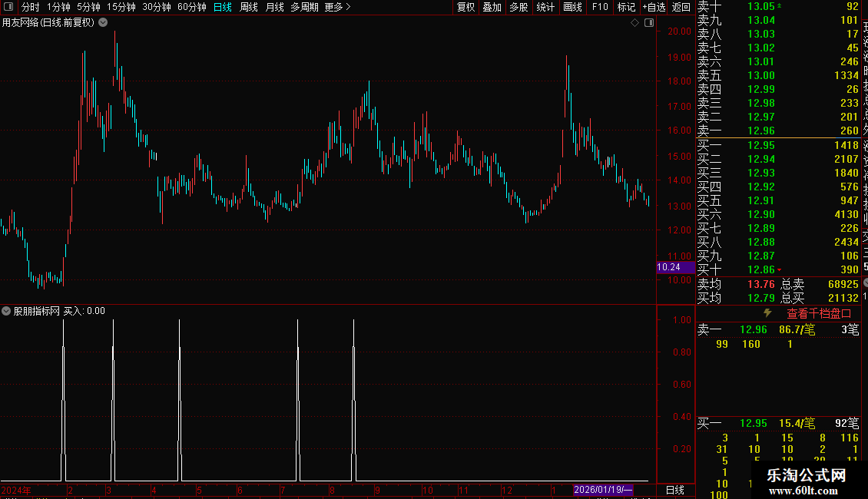868x499 pixels.
Task: Click the diamond icon above the chart
Action: coord(635,23)
